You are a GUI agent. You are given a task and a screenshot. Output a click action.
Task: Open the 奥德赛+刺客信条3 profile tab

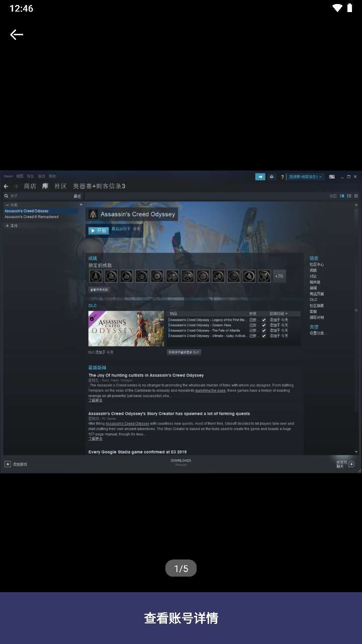[x=99, y=186]
